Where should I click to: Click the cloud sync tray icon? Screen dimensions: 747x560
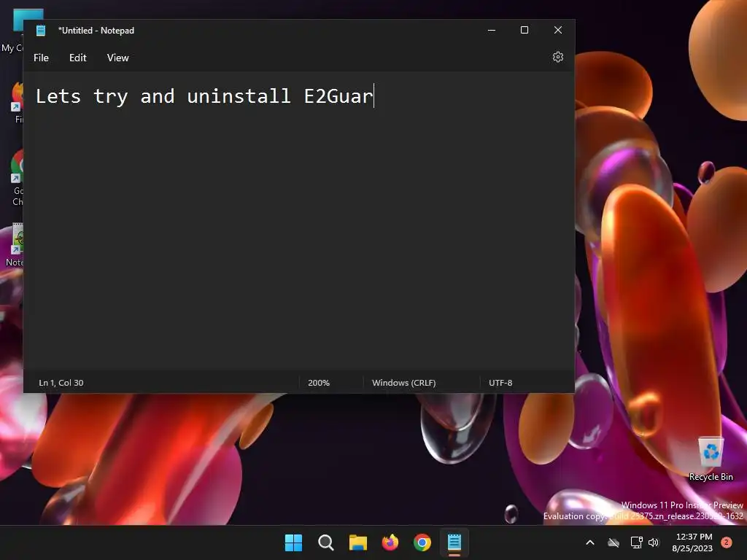point(614,542)
